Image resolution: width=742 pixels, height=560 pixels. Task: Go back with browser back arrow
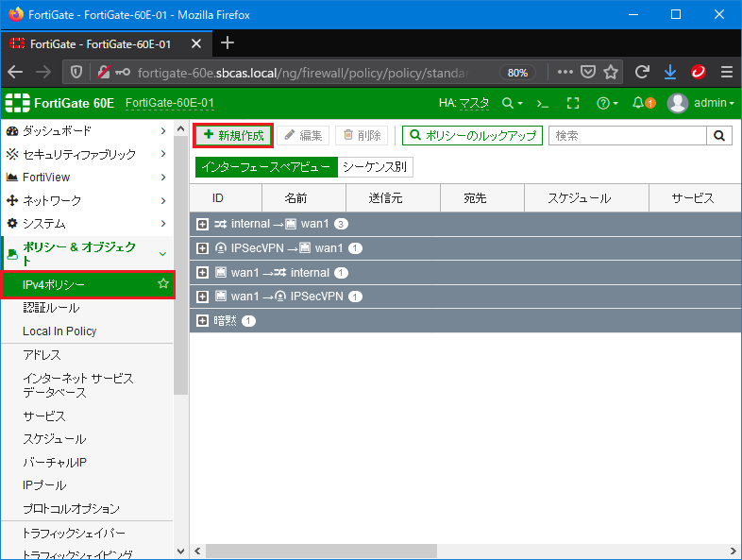pos(15,72)
